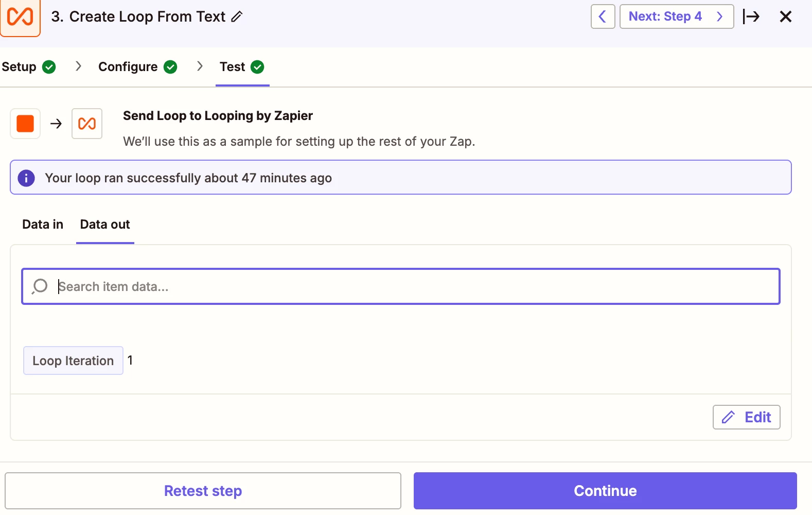
Task: Select the Loop Iteration field label
Action: (73, 360)
